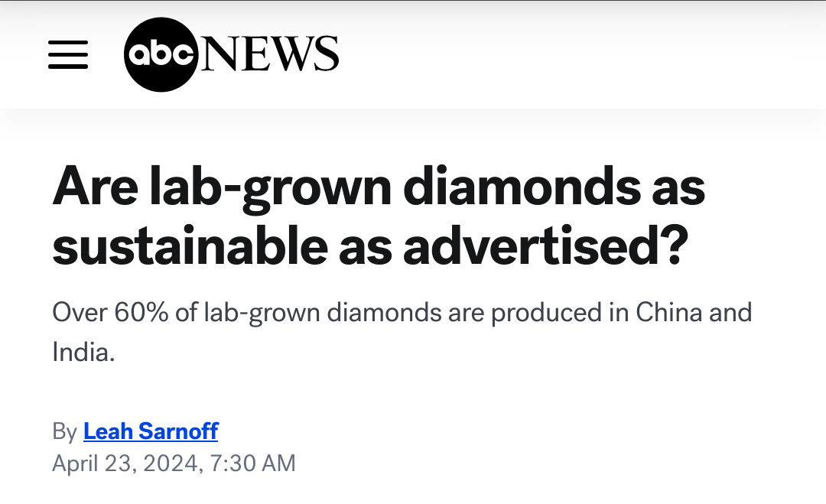
Task: Click the word "sustainable" in the headline
Action: pos(190,246)
